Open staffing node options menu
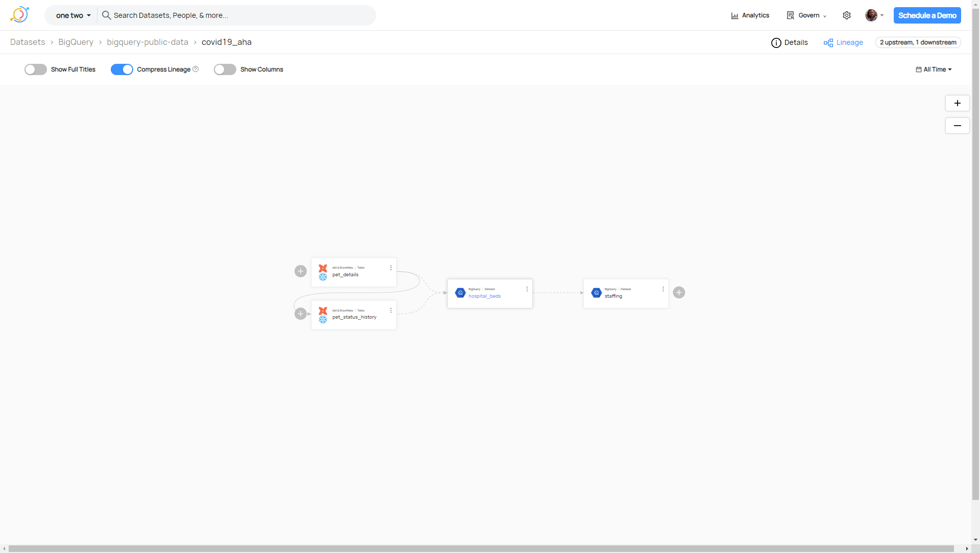This screenshot has height=553, width=980. tap(663, 289)
